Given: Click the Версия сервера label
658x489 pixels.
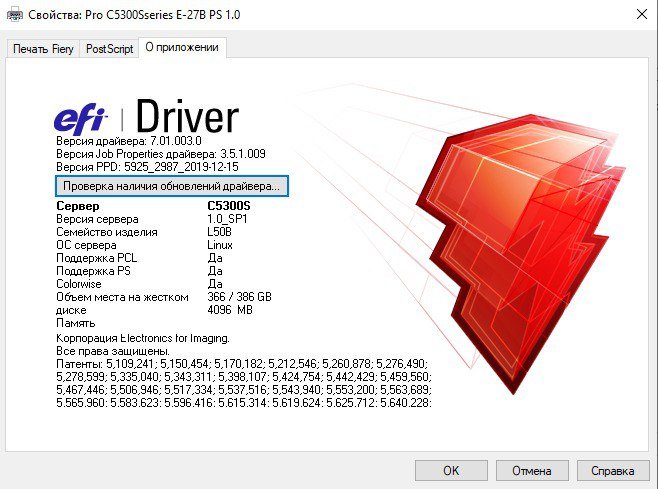Looking at the screenshot, I should (97, 219).
